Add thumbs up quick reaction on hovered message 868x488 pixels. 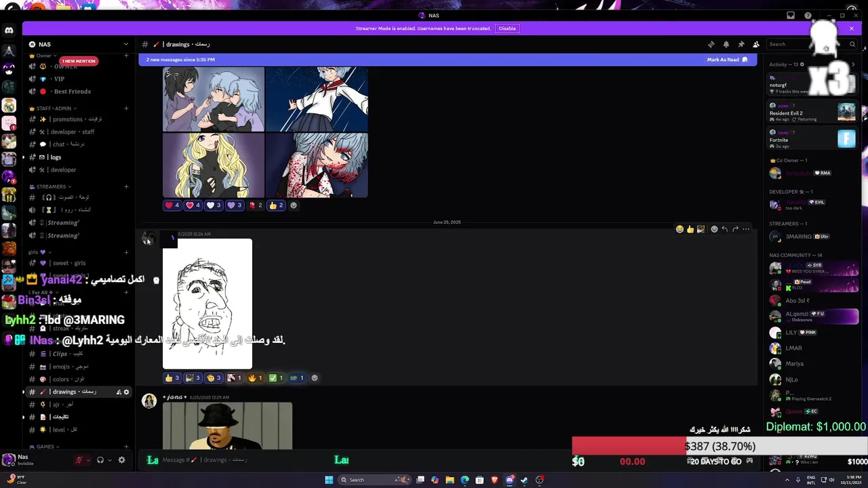(x=690, y=229)
